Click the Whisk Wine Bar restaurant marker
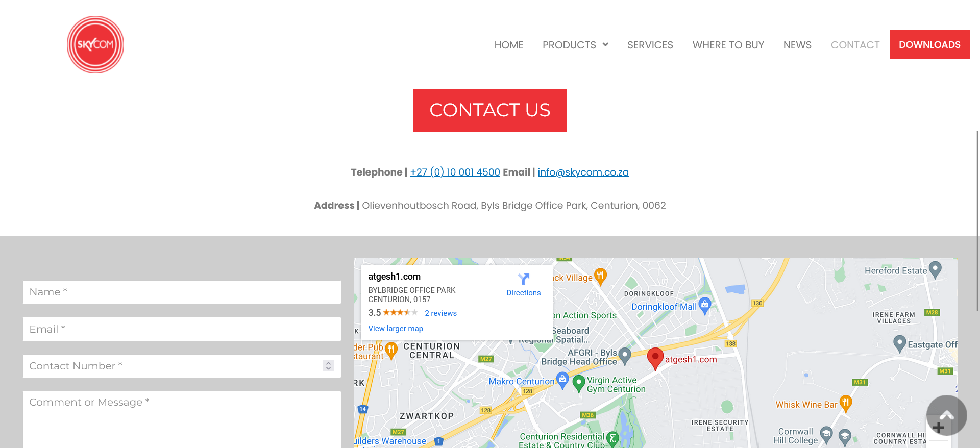This screenshot has height=448, width=980. (846, 403)
